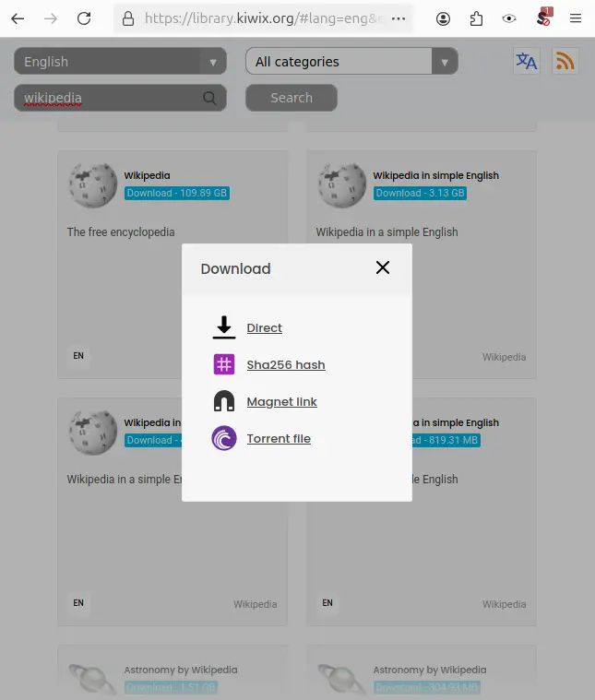Open the browser hamburger menu
The height and width of the screenshot is (700, 595).
[576, 18]
